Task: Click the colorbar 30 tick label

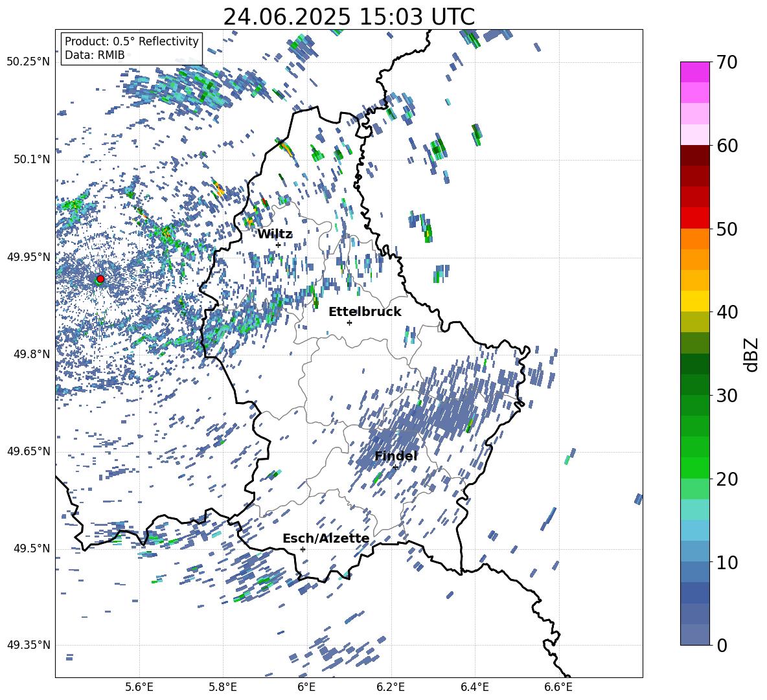Action: point(727,396)
